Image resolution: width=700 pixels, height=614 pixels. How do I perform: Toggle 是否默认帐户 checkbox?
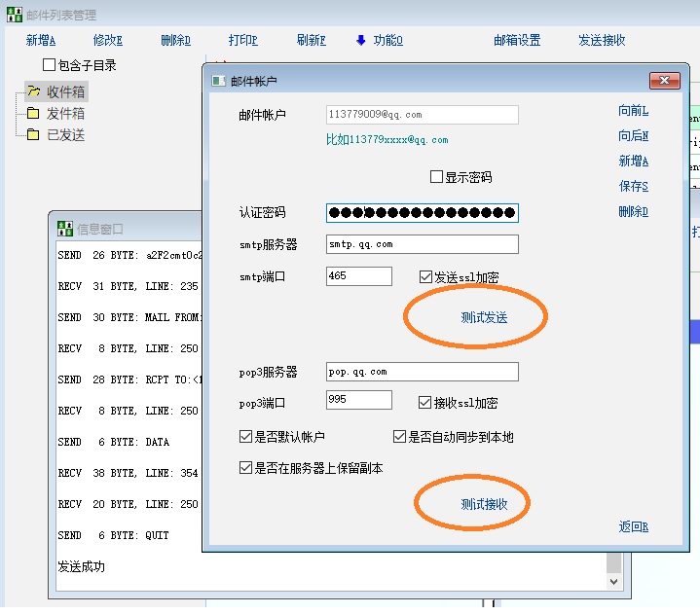(246, 437)
